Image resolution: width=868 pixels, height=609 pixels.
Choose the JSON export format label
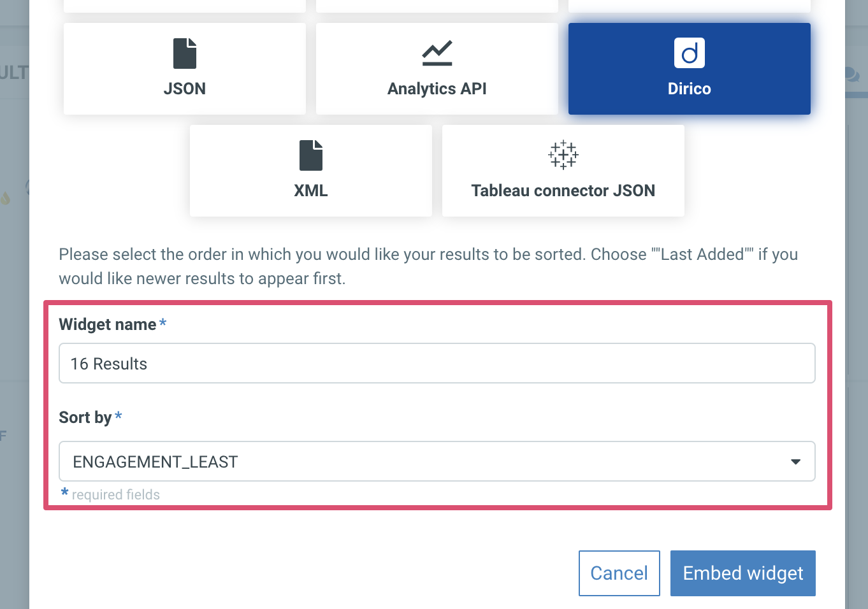click(x=185, y=89)
